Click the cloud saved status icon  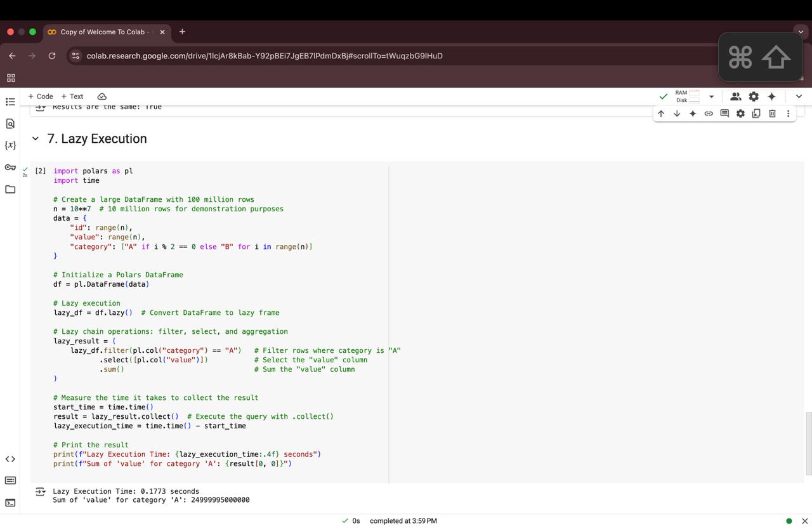click(x=101, y=96)
